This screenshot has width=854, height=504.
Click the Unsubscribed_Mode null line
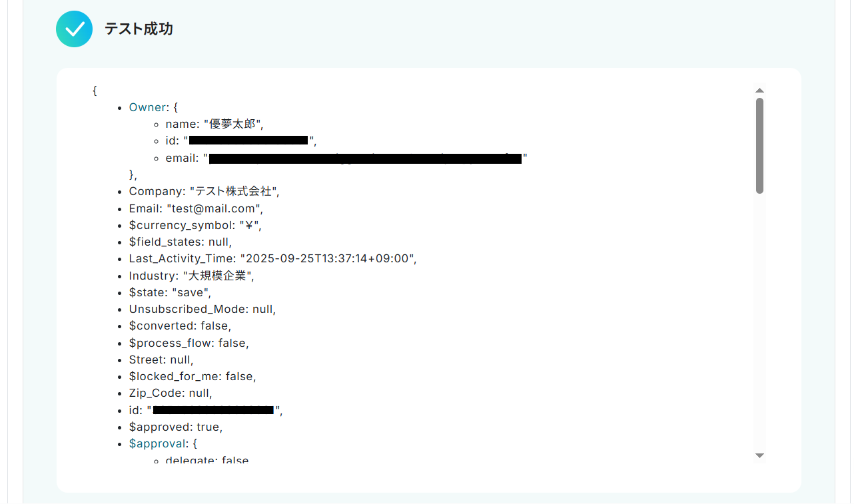pos(203,309)
